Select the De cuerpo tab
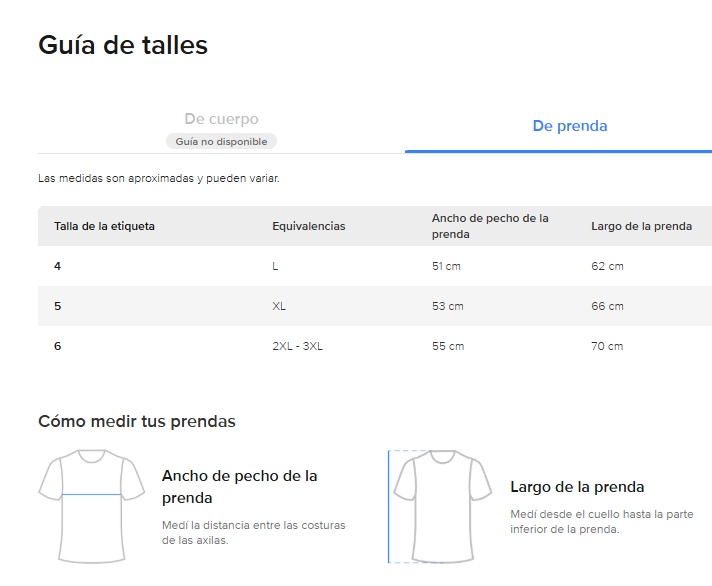Screen dimensions: 712x586 pyautogui.click(x=221, y=120)
